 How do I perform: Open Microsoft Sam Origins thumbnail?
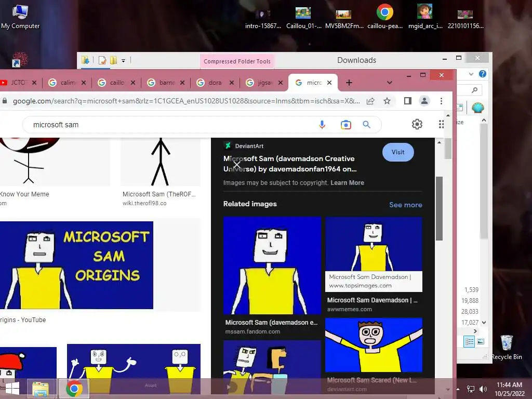point(77,265)
